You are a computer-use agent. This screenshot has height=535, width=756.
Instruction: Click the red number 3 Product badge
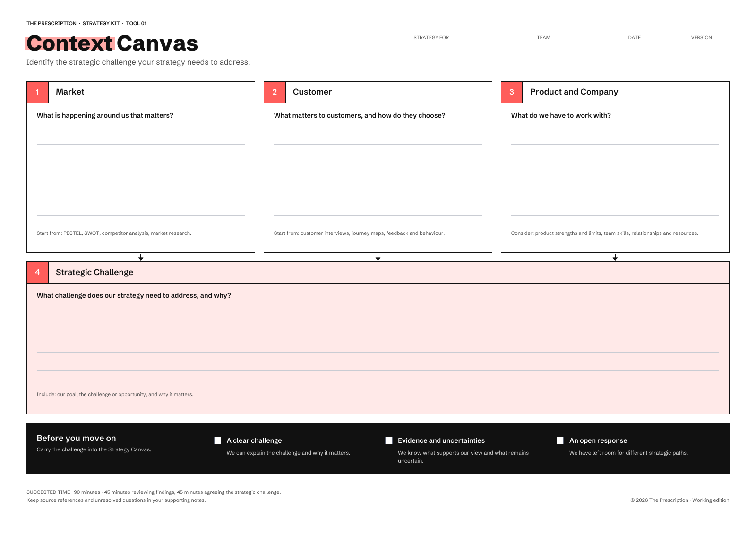pos(512,92)
